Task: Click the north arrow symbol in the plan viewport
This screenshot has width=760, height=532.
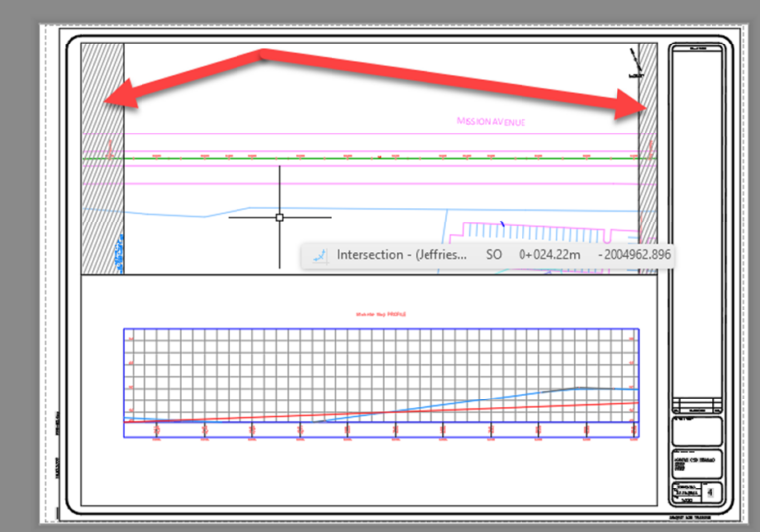Action: click(x=636, y=62)
